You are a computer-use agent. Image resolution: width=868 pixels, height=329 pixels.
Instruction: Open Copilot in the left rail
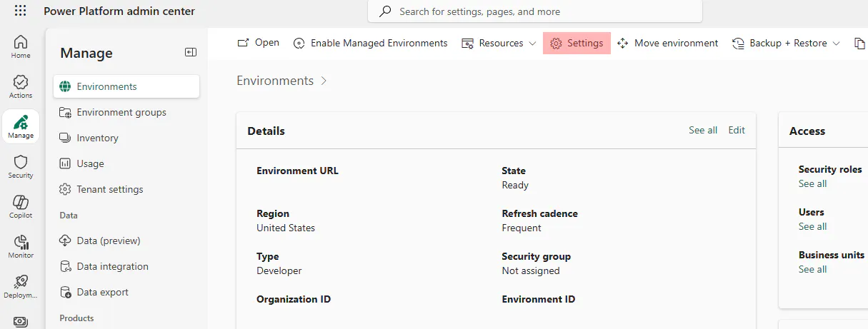click(x=21, y=206)
